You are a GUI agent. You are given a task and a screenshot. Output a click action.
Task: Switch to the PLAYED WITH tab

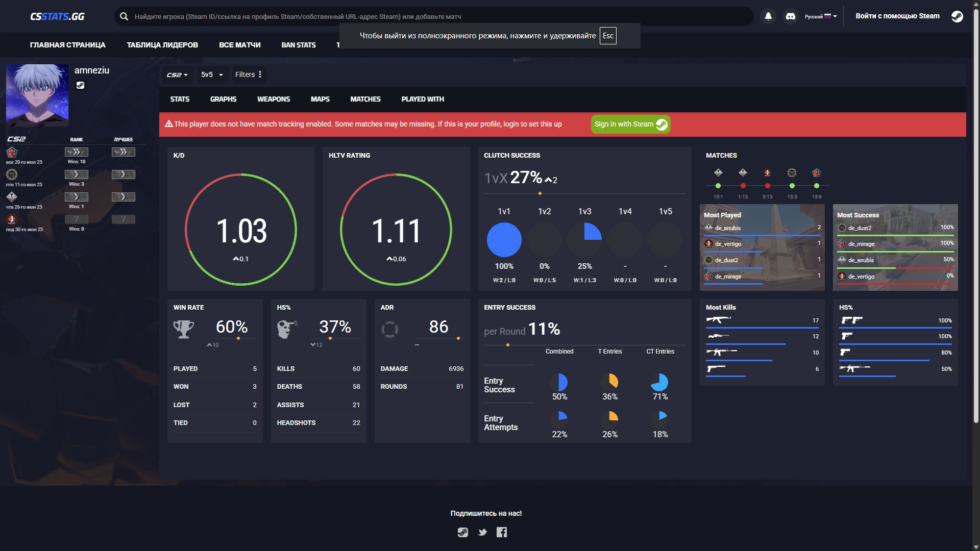pos(423,99)
